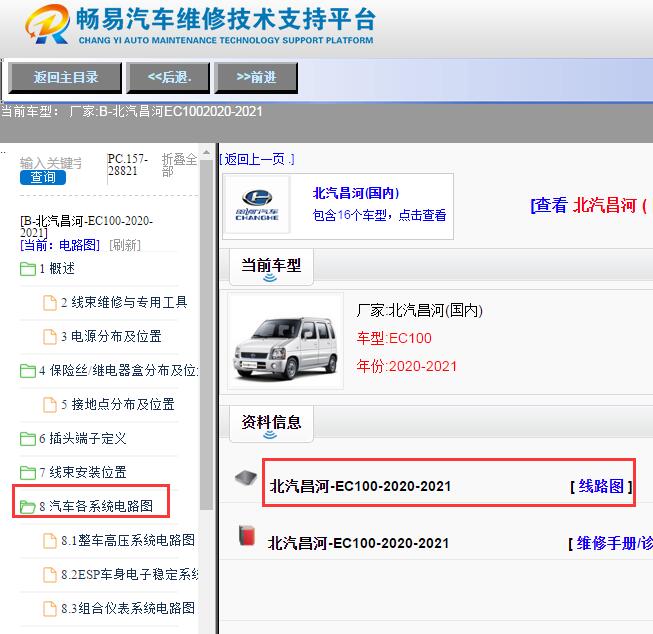Click the blue 查询 search button
Viewport: 653px width, 634px height.
(43, 177)
